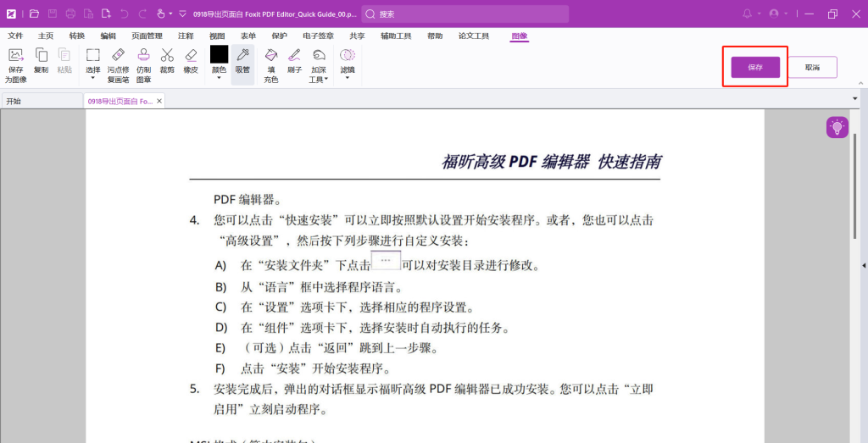The image size is (868, 443).
Task: Click the Foxit app logo icon
Action: pyautogui.click(x=11, y=14)
